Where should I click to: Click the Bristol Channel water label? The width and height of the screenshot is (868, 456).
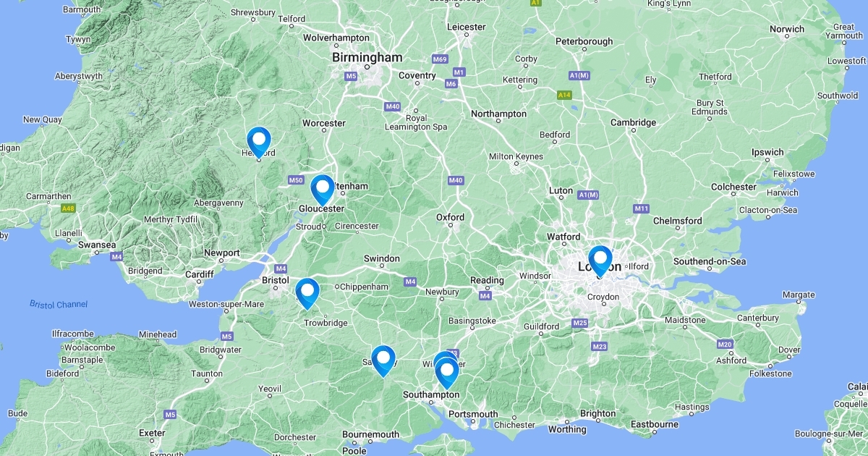pos(59,305)
